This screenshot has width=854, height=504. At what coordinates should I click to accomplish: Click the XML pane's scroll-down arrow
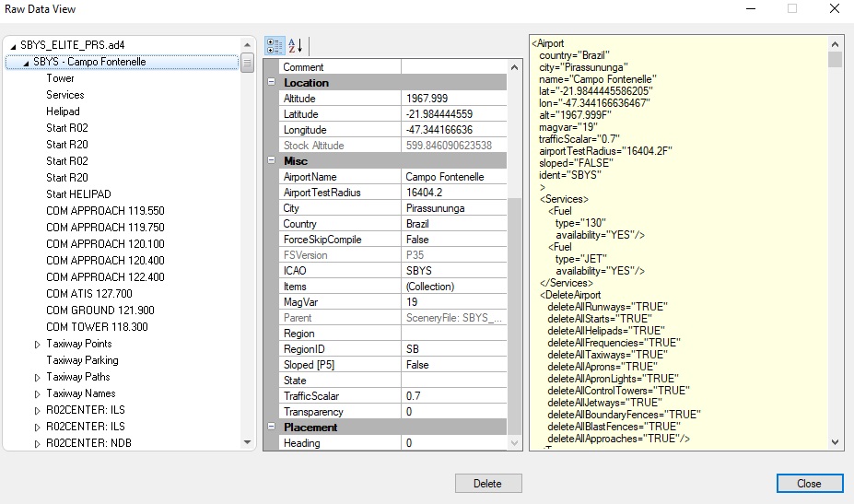click(x=835, y=442)
